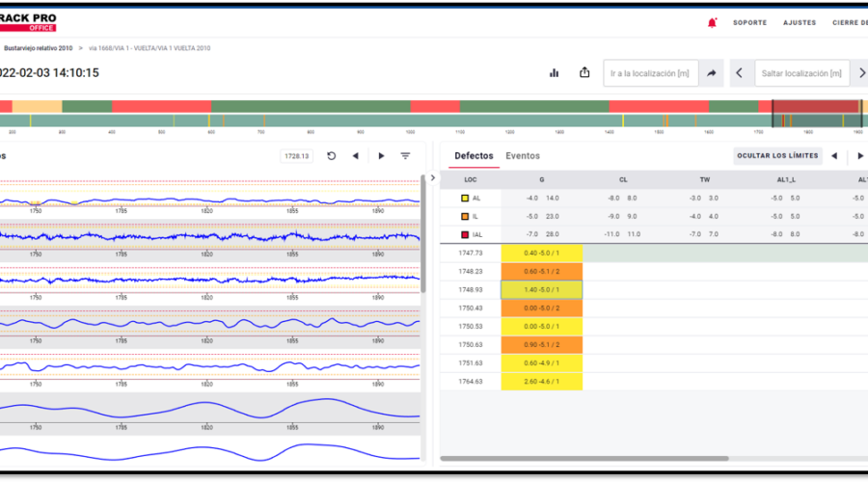Viewport: 868px width, 482px height.
Task: Open Ajustes in the top bar
Action: coord(799,22)
